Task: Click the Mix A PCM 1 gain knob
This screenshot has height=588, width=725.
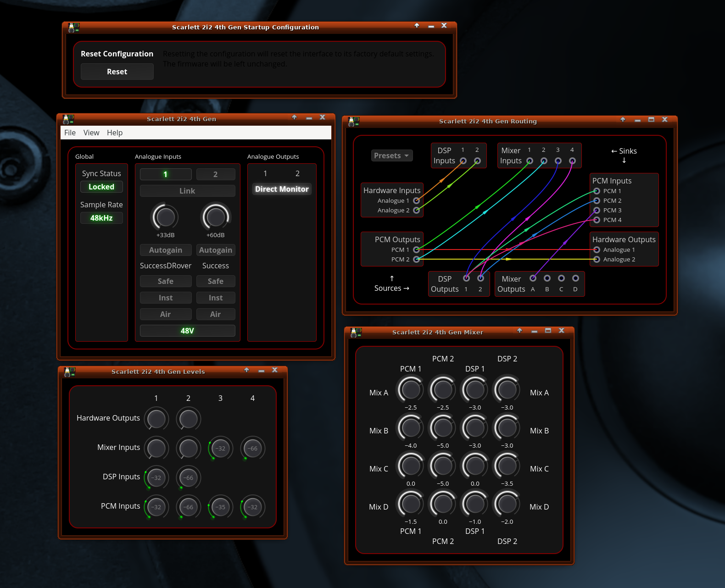Action: (x=411, y=389)
